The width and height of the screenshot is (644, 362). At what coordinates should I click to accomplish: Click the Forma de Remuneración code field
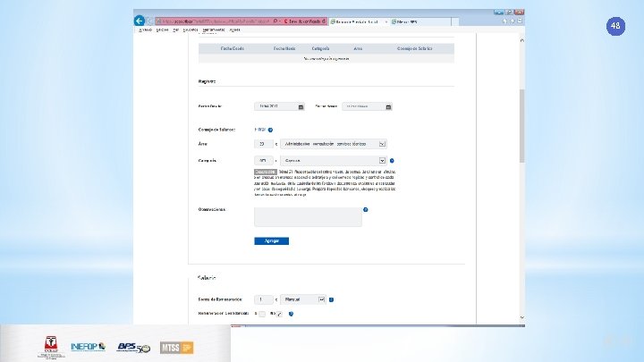click(264, 299)
